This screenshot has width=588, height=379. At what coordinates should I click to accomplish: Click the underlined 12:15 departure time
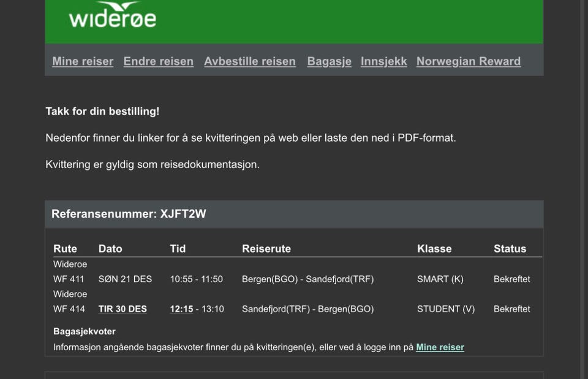coord(181,309)
